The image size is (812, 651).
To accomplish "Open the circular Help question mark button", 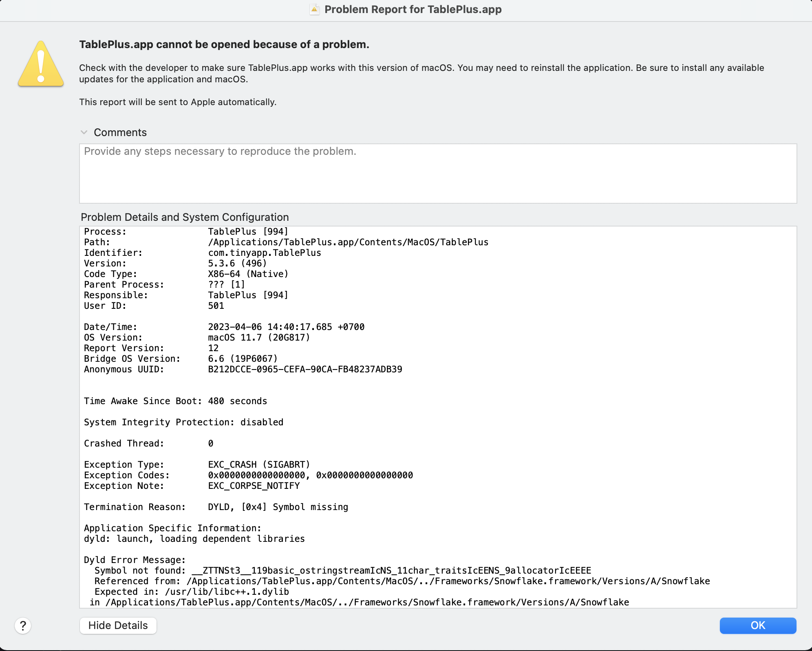I will pyautogui.click(x=23, y=626).
